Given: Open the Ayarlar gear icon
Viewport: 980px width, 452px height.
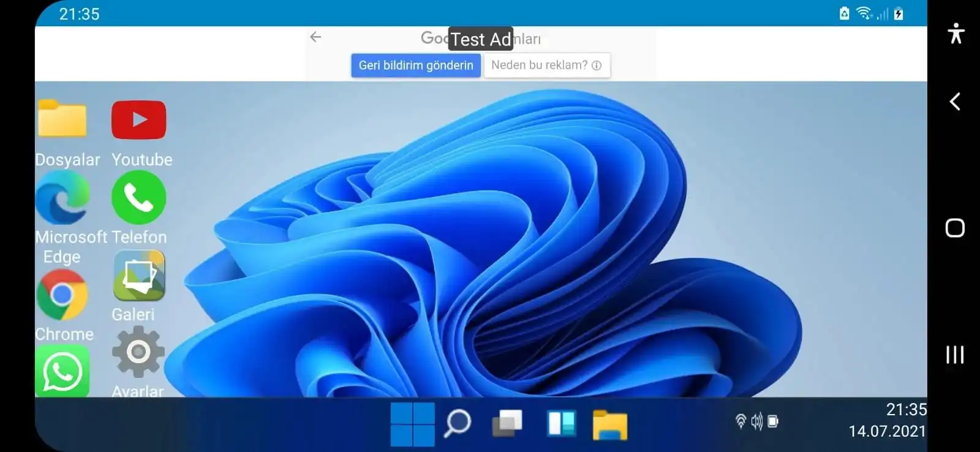Looking at the screenshot, I should pyautogui.click(x=138, y=352).
